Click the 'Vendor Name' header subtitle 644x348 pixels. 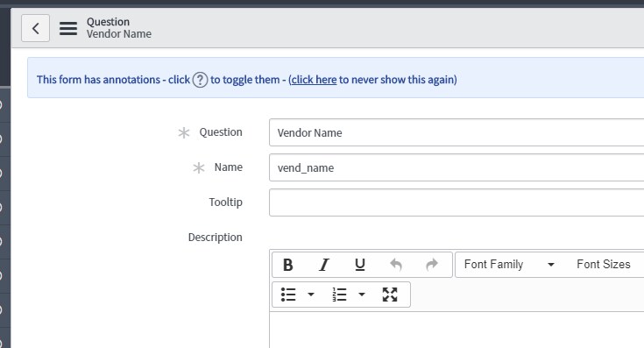click(x=118, y=33)
